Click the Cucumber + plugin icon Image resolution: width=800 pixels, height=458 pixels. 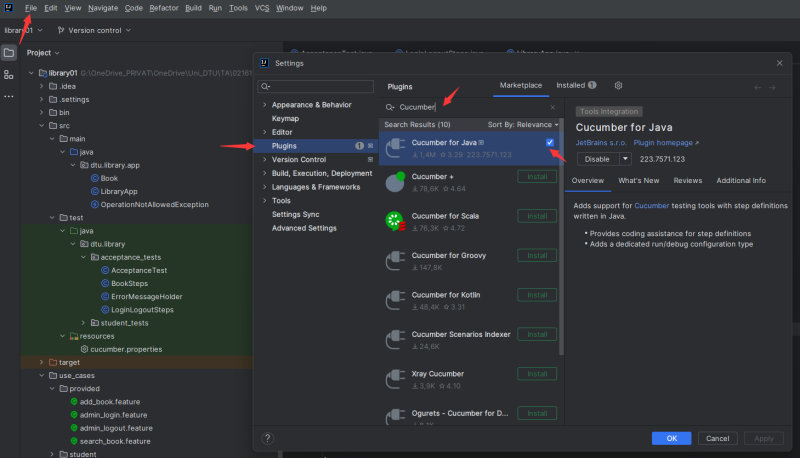click(395, 182)
